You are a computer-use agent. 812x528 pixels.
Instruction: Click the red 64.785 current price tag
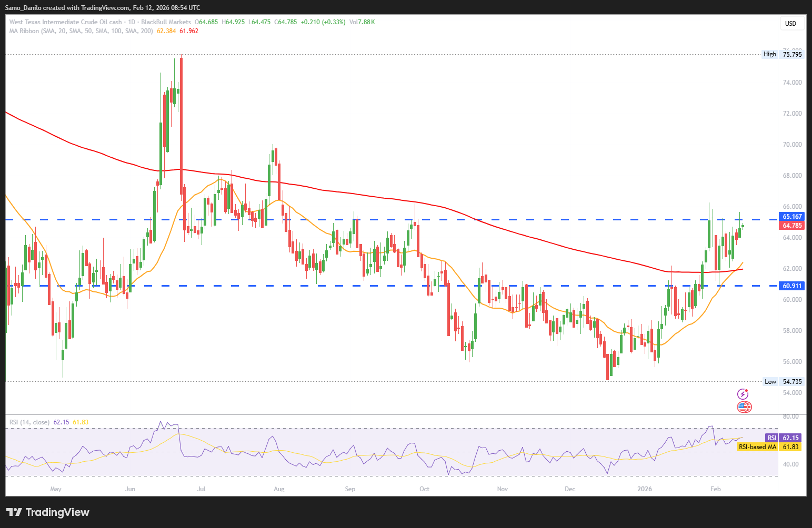[x=792, y=226]
